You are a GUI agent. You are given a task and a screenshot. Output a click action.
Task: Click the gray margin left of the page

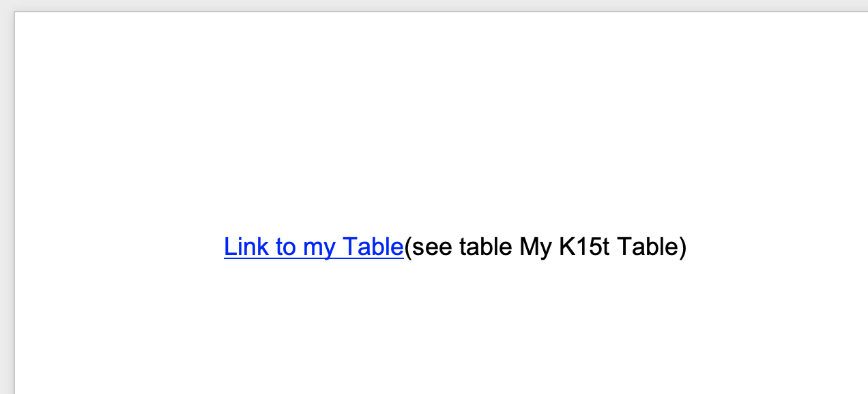(7, 204)
